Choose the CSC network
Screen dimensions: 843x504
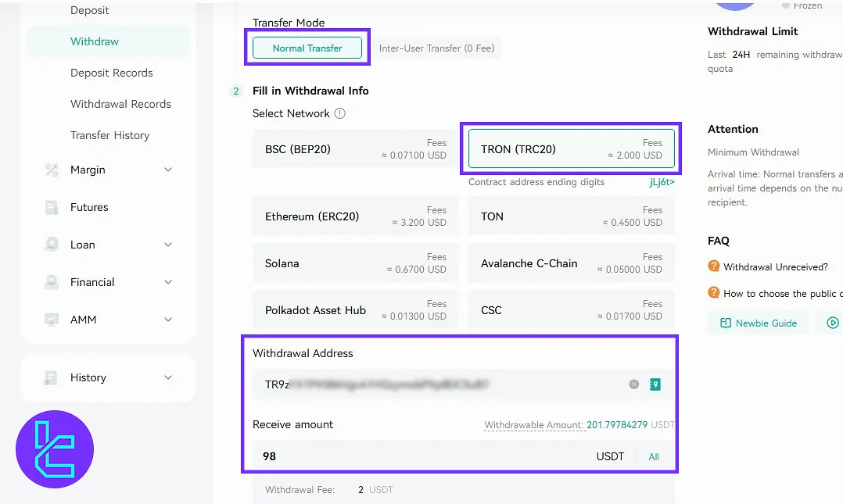(x=571, y=310)
